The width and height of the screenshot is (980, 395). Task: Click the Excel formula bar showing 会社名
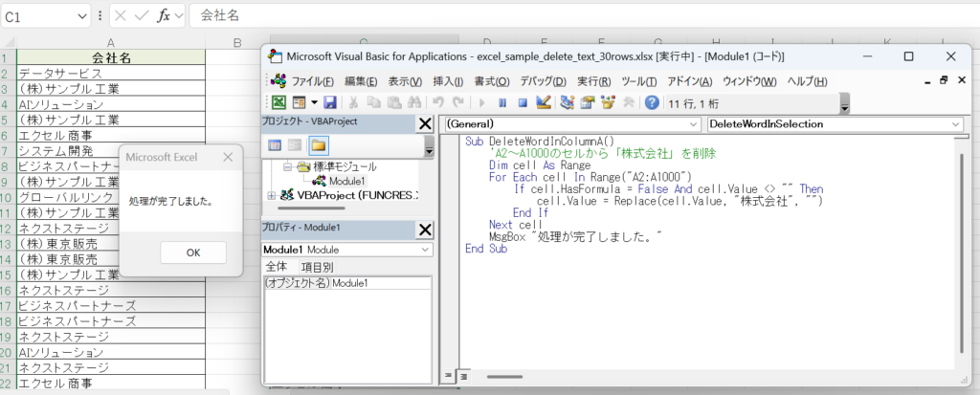click(583, 15)
